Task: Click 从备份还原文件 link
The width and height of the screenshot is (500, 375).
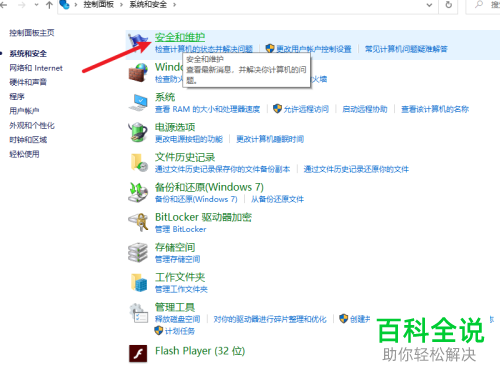Action: pyautogui.click(x=277, y=199)
